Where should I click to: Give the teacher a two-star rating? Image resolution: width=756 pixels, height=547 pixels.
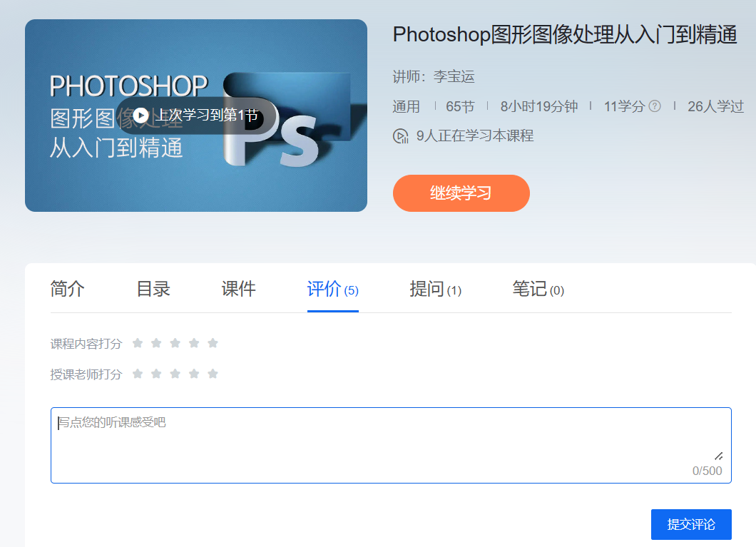pyautogui.click(x=156, y=374)
